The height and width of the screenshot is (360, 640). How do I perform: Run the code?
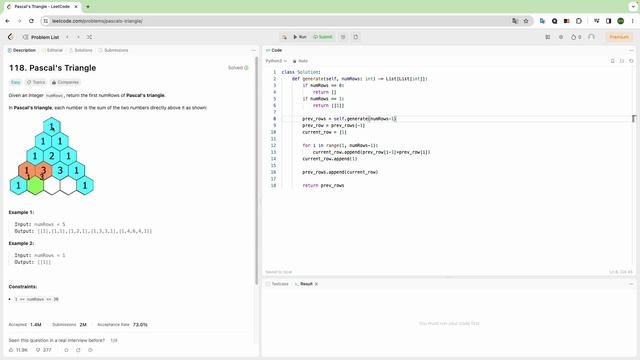coord(300,37)
